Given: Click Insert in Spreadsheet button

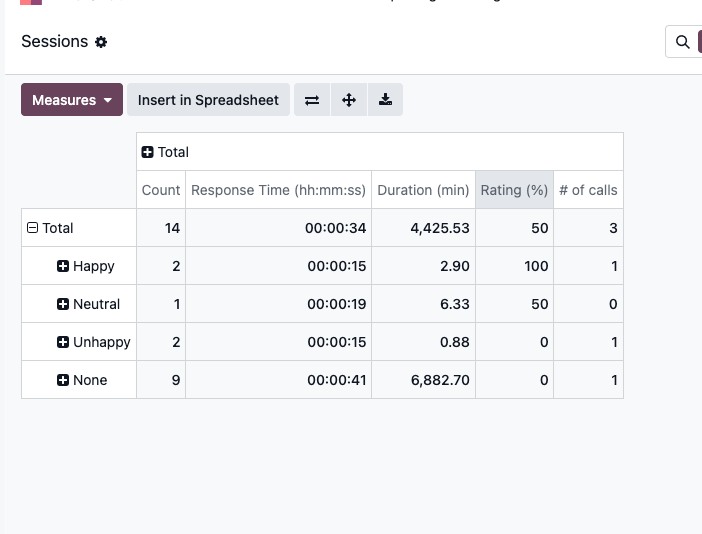Looking at the screenshot, I should point(208,100).
